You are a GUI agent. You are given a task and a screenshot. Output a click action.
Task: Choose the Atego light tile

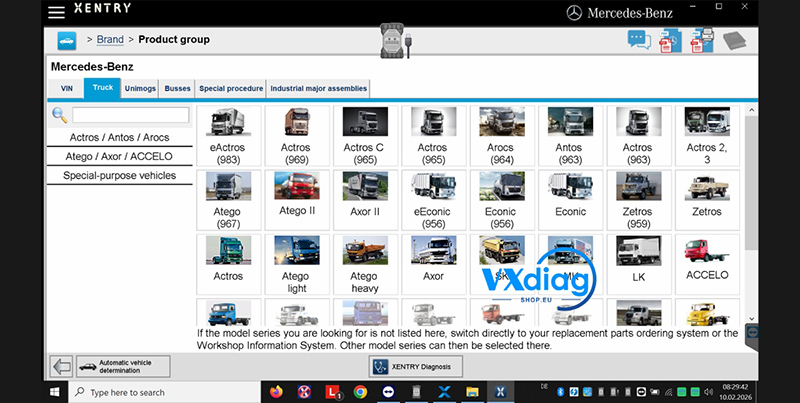296,264
